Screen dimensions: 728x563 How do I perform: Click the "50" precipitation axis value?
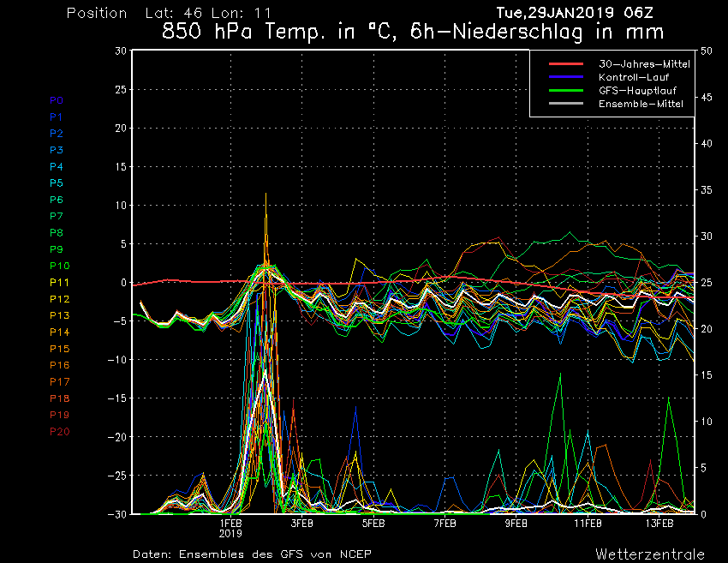tap(707, 51)
